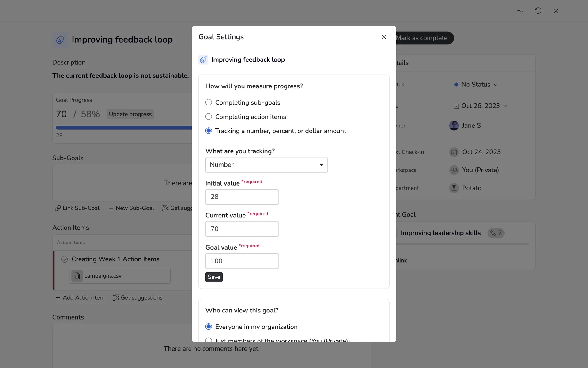
Task: Click the goal rocket icon in dialog
Action: coord(203,60)
